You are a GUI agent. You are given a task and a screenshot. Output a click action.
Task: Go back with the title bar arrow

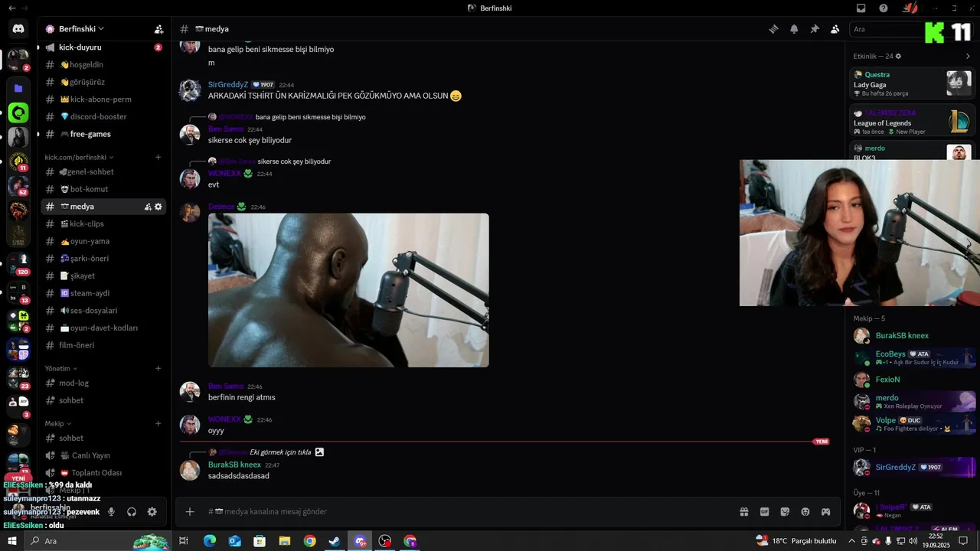11,8
